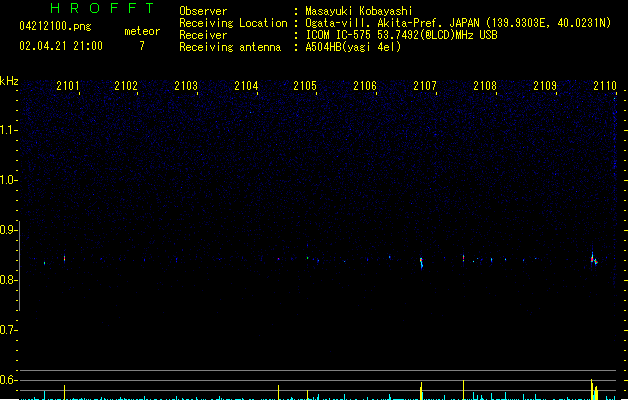
Task: Select the file name 04212100.png
Action: pos(55,26)
